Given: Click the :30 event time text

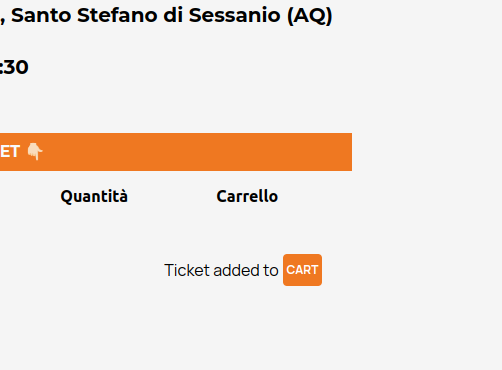Looking at the screenshot, I should (14, 67).
